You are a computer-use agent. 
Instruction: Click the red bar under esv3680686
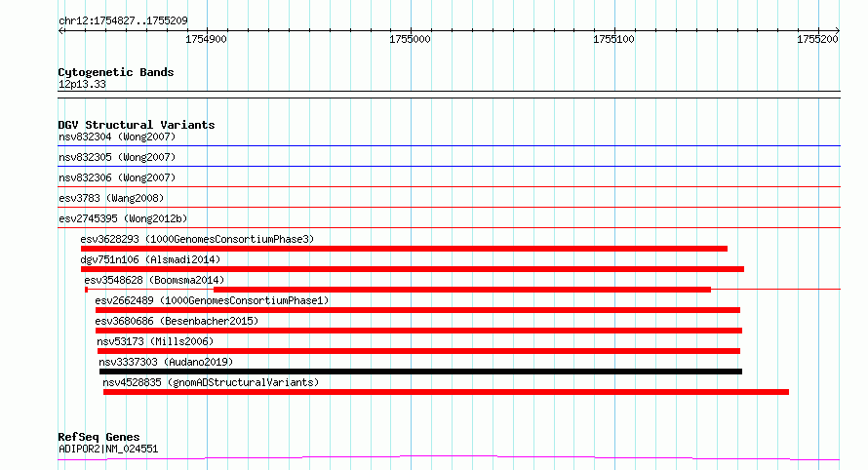(419, 332)
